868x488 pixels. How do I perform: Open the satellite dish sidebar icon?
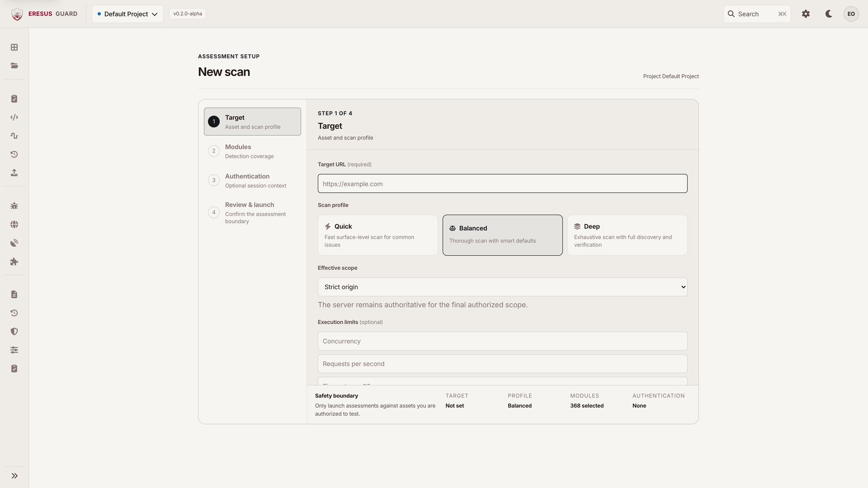click(14, 243)
